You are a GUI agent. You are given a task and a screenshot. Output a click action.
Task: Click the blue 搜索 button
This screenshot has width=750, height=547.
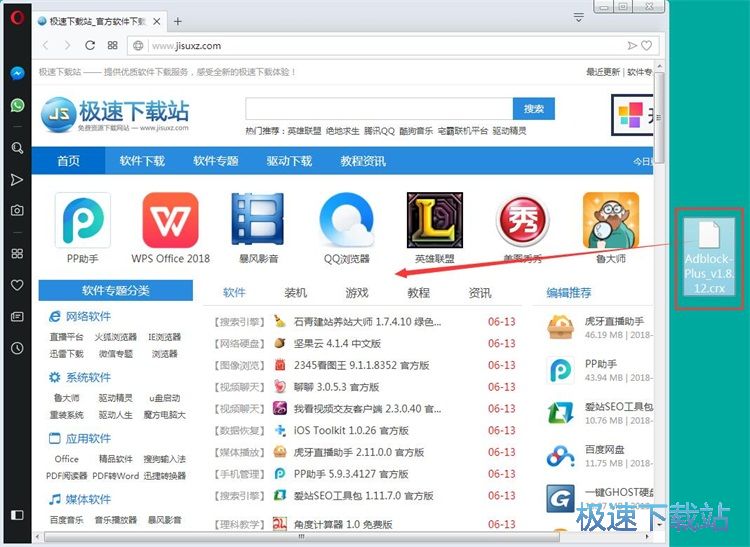(534, 109)
